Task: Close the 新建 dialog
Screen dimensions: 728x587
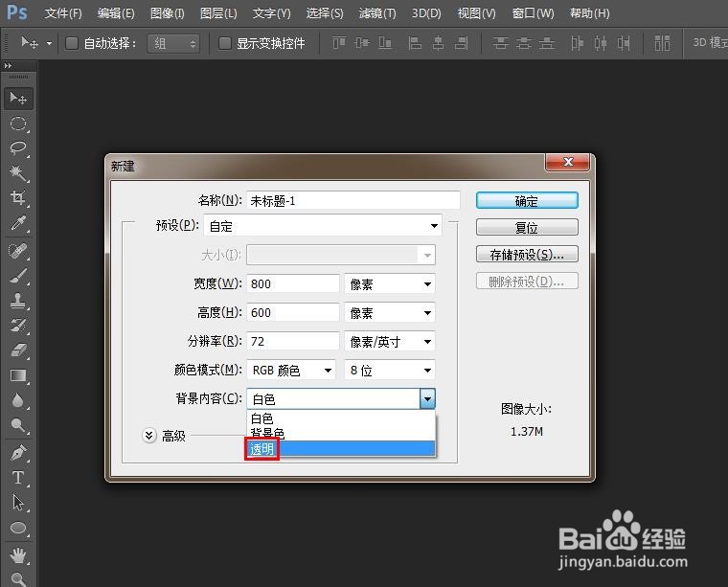Action: (x=567, y=162)
